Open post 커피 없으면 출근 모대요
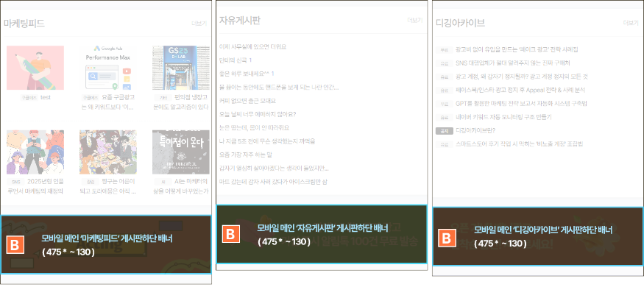644x287 pixels. click(247, 101)
